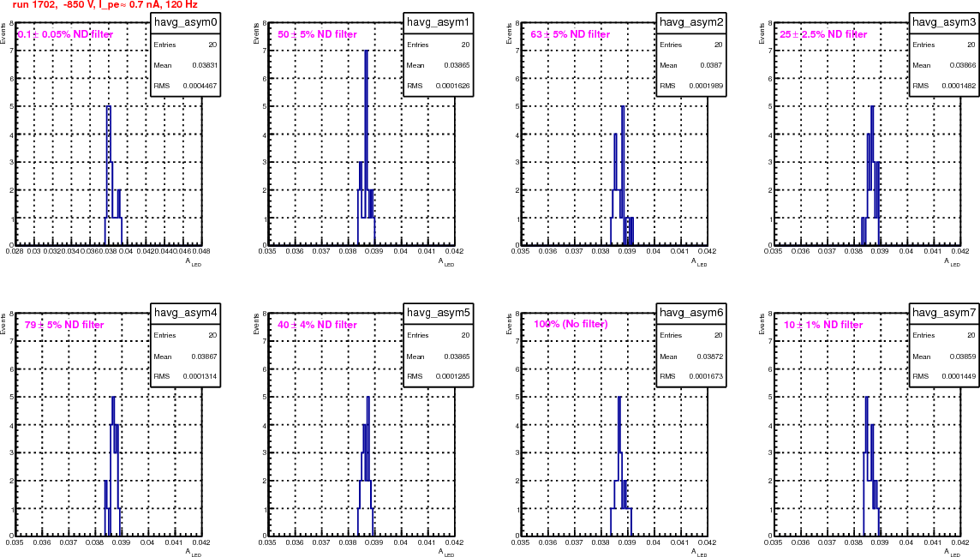Click RMS value 0.0001285 in havg_asym5

(x=452, y=376)
